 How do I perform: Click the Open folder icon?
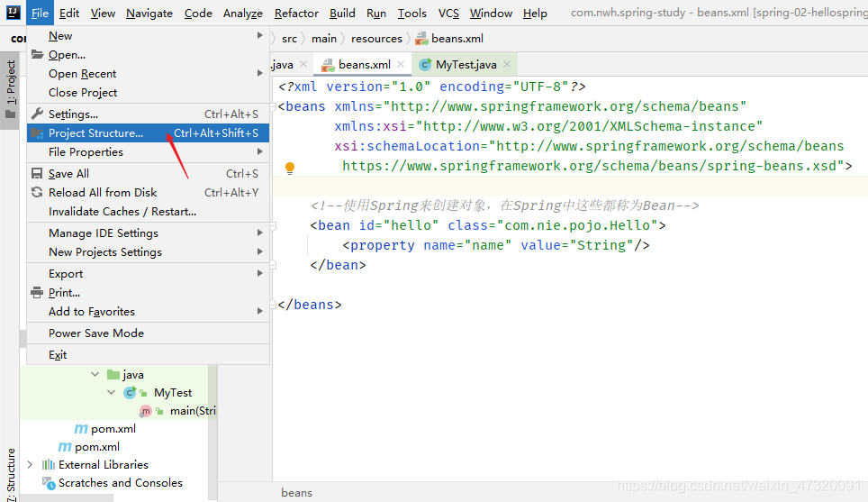pyautogui.click(x=37, y=54)
